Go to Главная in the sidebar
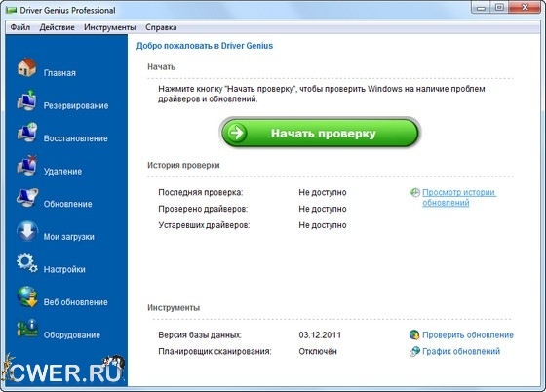The height and width of the screenshot is (392, 546). [x=59, y=73]
